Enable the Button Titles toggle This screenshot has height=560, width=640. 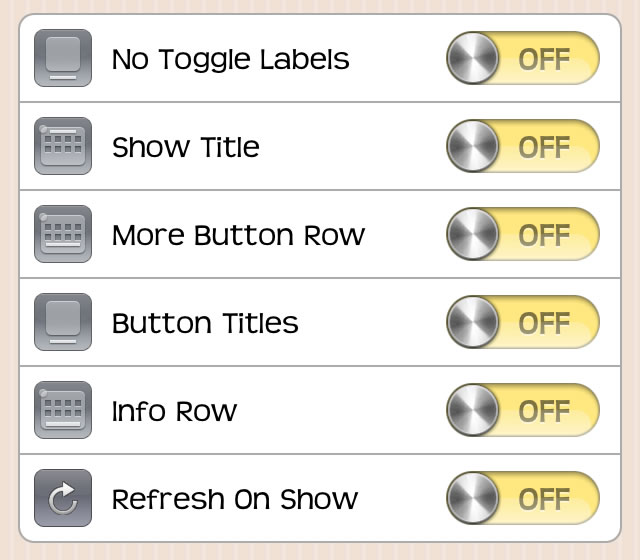(523, 322)
